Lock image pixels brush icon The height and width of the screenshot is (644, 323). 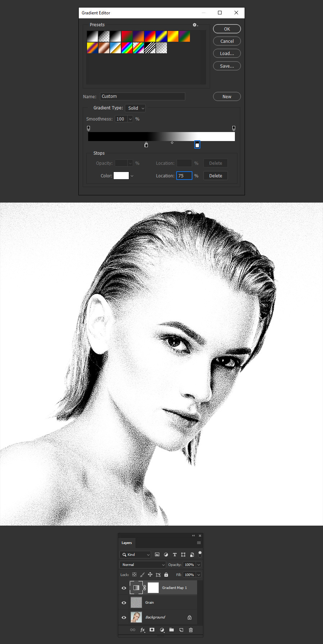tap(142, 575)
